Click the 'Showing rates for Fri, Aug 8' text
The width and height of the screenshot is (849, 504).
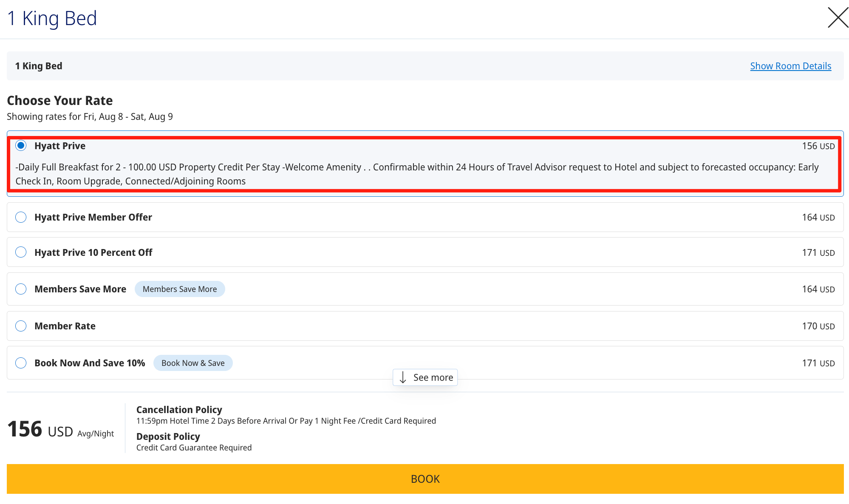click(64, 116)
